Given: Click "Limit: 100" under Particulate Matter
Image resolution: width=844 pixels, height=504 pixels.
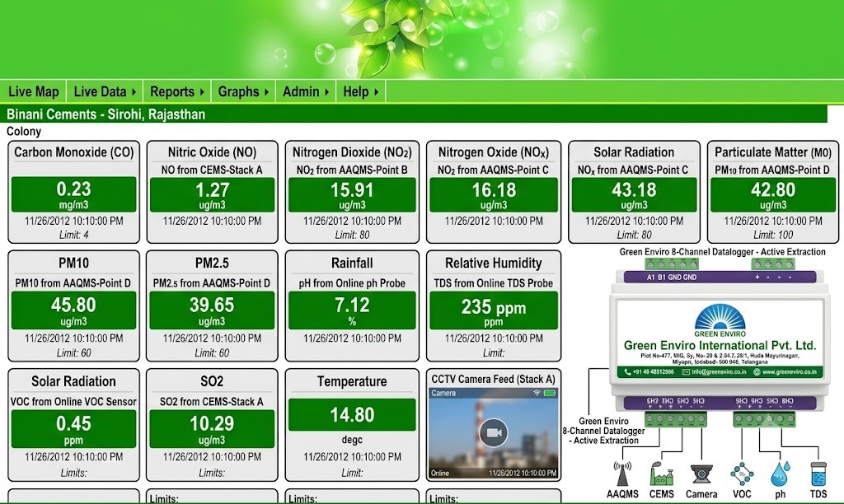Looking at the screenshot, I should pos(773,235).
